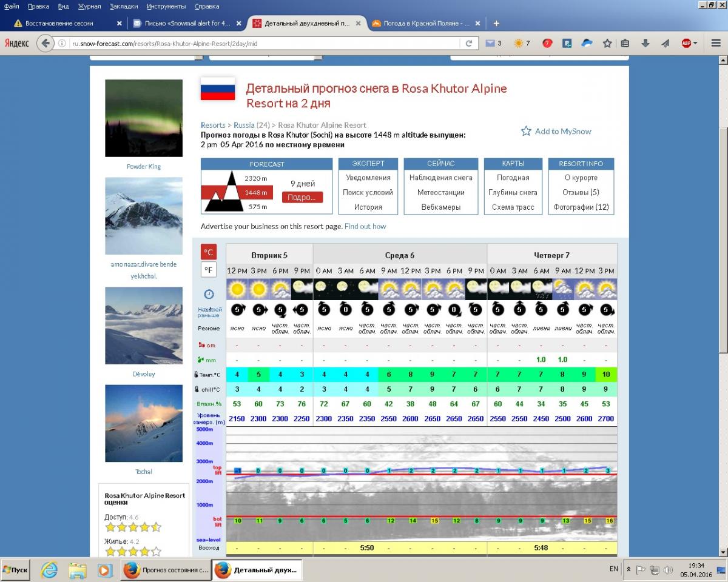
Task: Show site identity info icon in address bar
Action: (x=62, y=43)
